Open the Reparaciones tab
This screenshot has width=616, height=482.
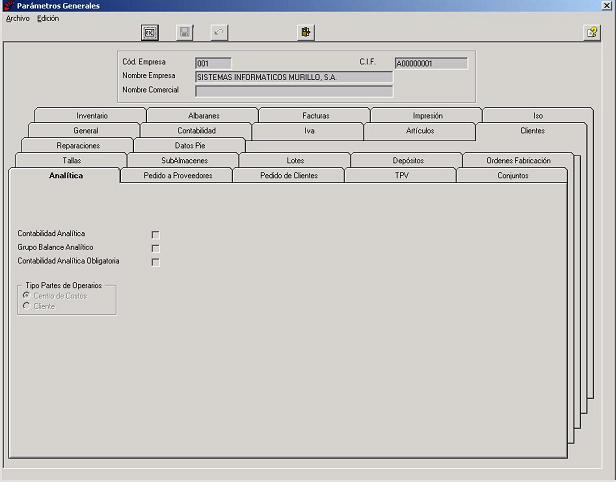click(78, 145)
